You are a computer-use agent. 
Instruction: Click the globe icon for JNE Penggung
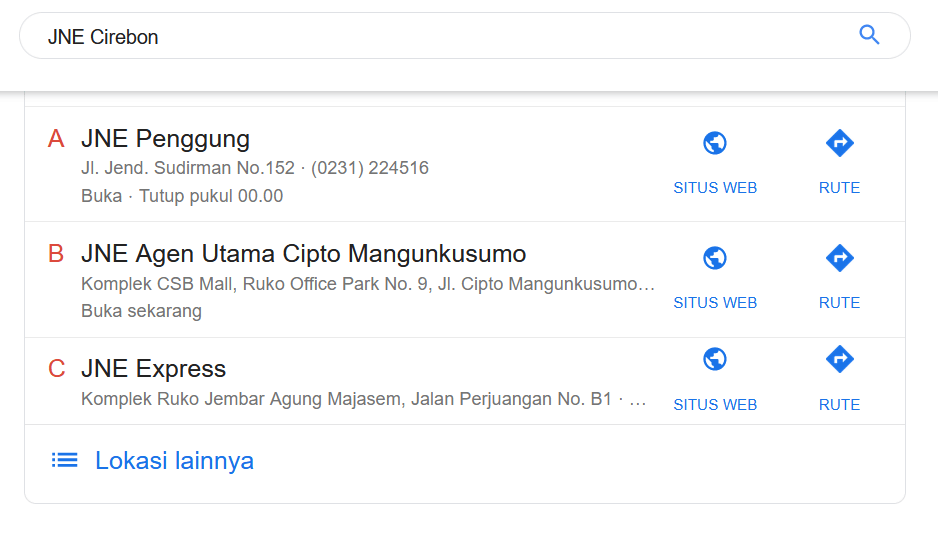tap(715, 143)
